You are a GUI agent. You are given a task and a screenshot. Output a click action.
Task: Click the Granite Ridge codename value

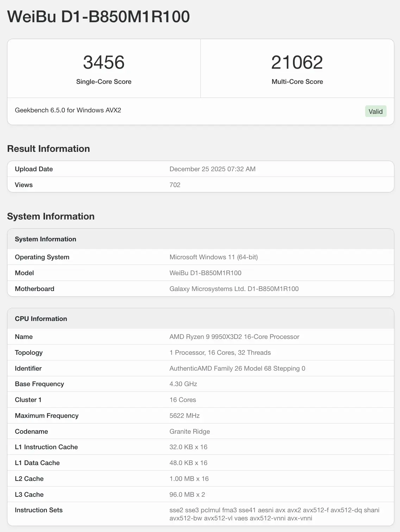click(x=189, y=432)
